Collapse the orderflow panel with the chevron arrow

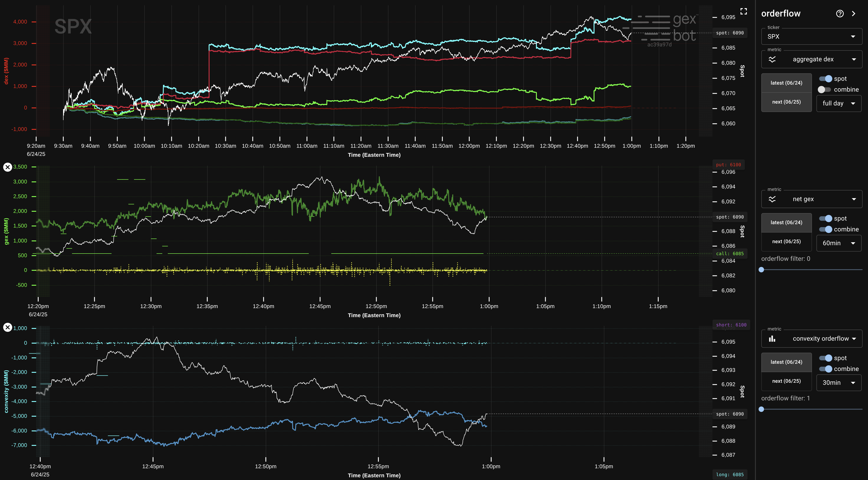click(x=854, y=14)
